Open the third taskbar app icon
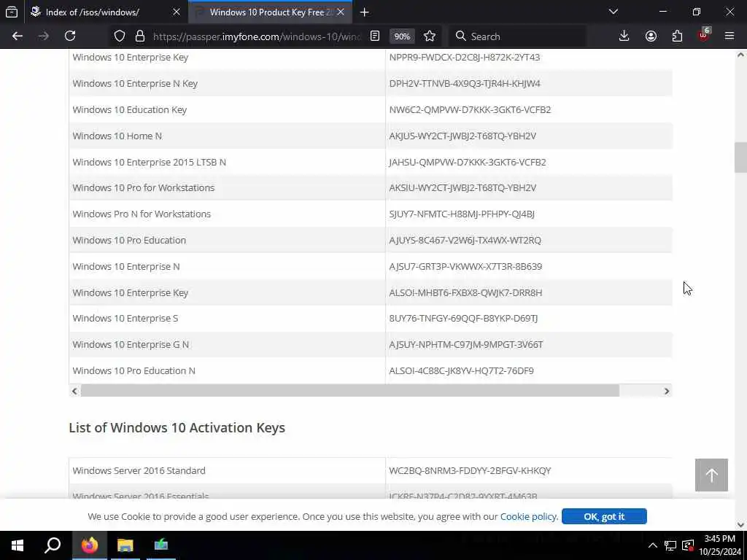The width and height of the screenshot is (747, 560). click(x=161, y=545)
